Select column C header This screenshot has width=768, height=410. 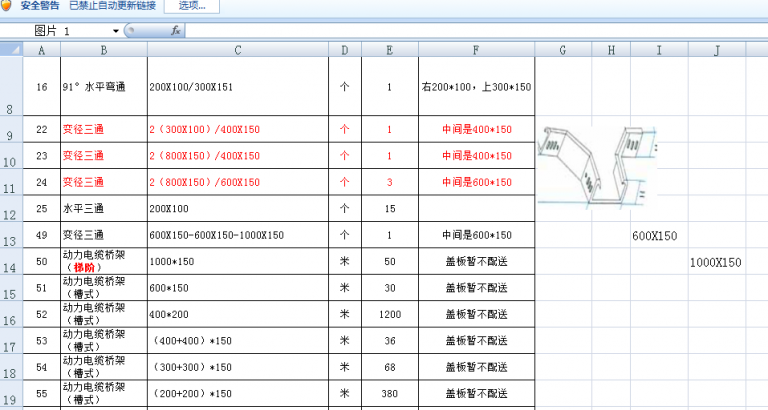237,50
